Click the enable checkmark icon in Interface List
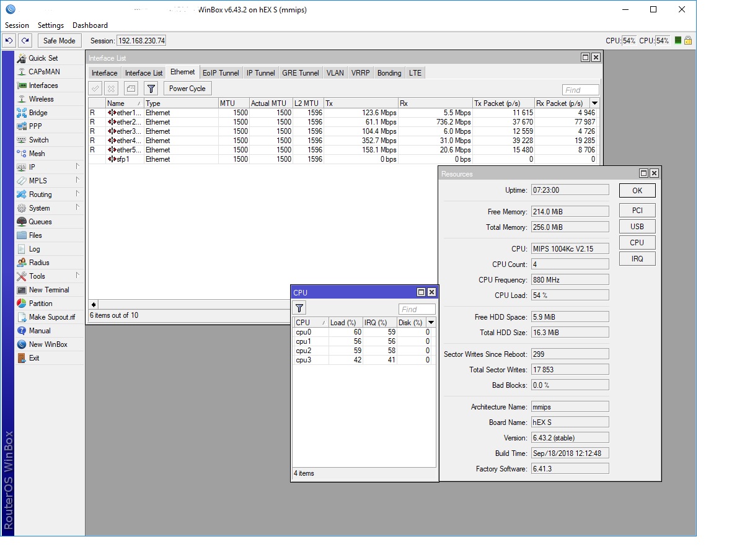 tap(95, 89)
